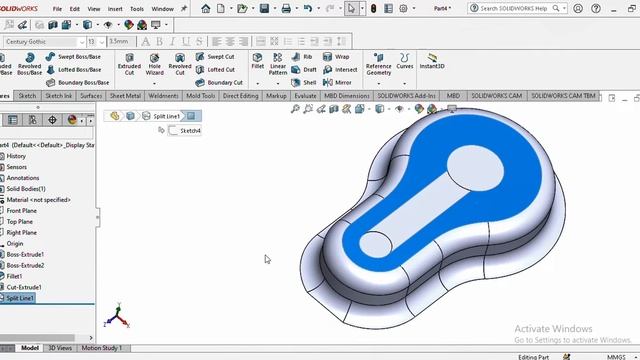
Task: Toggle strikethrough text formatting
Action: (x=199, y=41)
